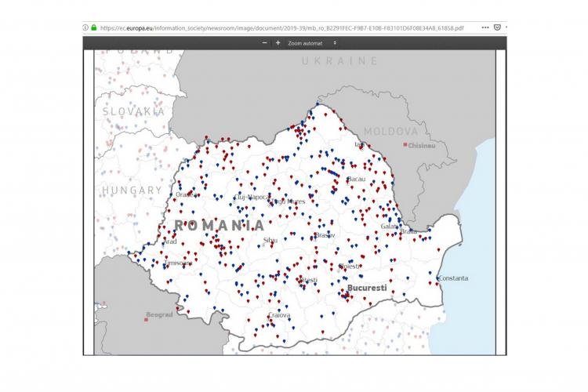Click the Craiova city label
Screen dimensions: 588x392
coord(279,315)
